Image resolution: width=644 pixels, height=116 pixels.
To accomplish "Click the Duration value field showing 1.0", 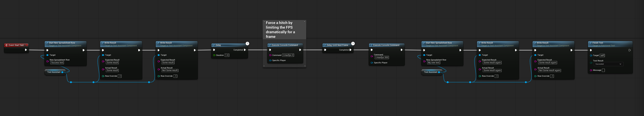I will pyautogui.click(x=227, y=55).
